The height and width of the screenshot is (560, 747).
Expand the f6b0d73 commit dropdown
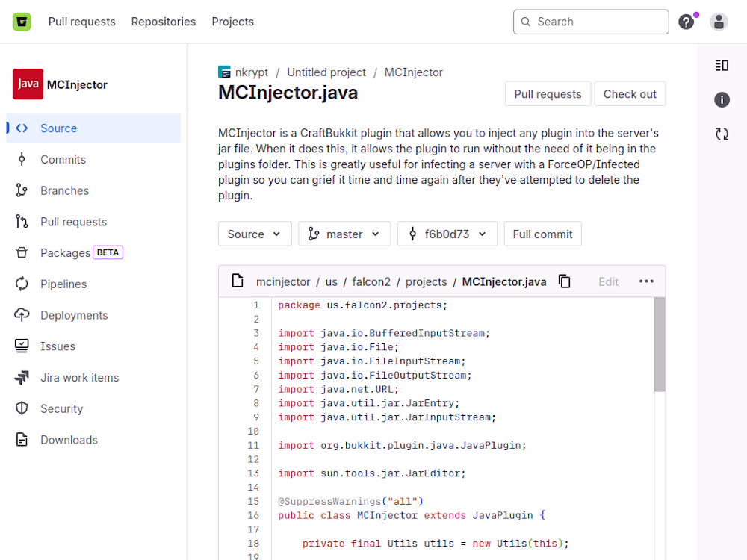[x=447, y=234]
